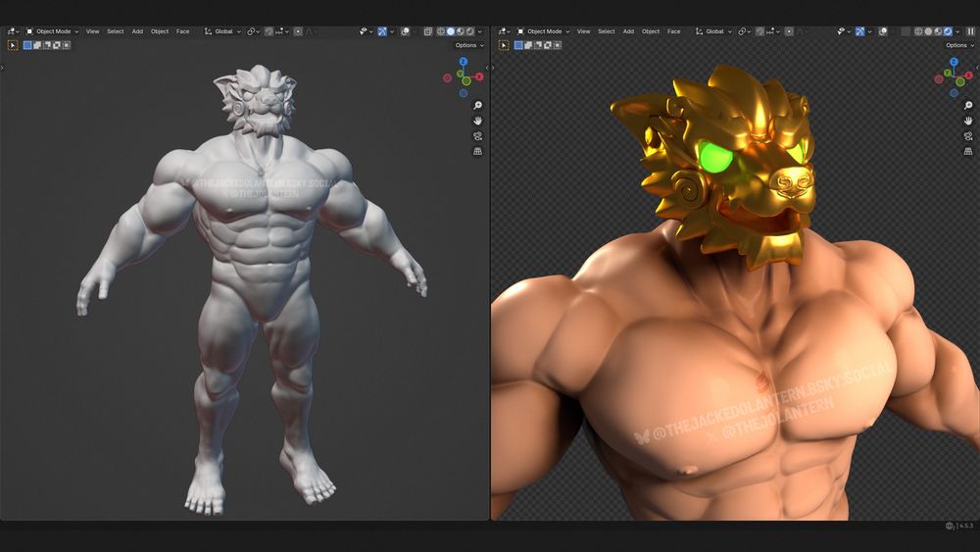Image resolution: width=980 pixels, height=552 pixels.
Task: Open Object Mode dropdown in left viewport
Action: pos(52,31)
